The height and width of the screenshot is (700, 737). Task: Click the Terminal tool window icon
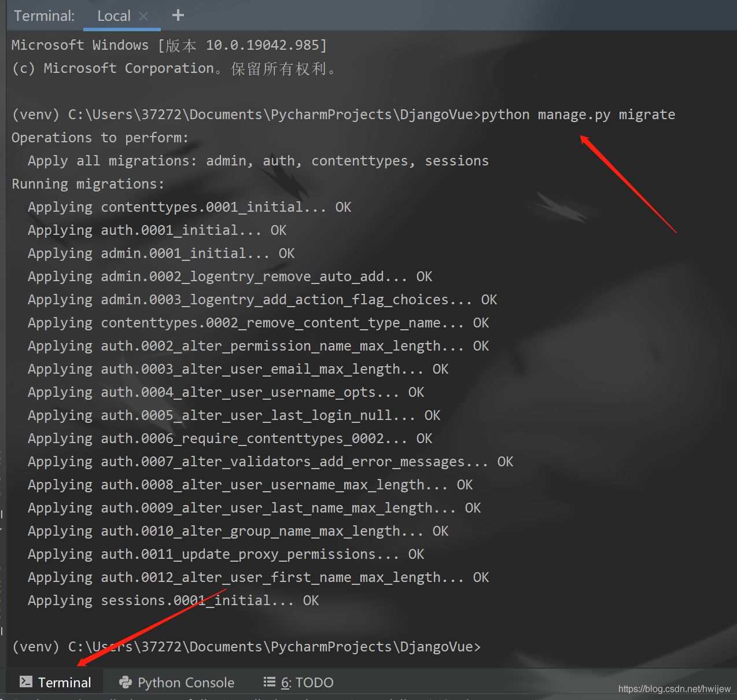click(x=25, y=682)
